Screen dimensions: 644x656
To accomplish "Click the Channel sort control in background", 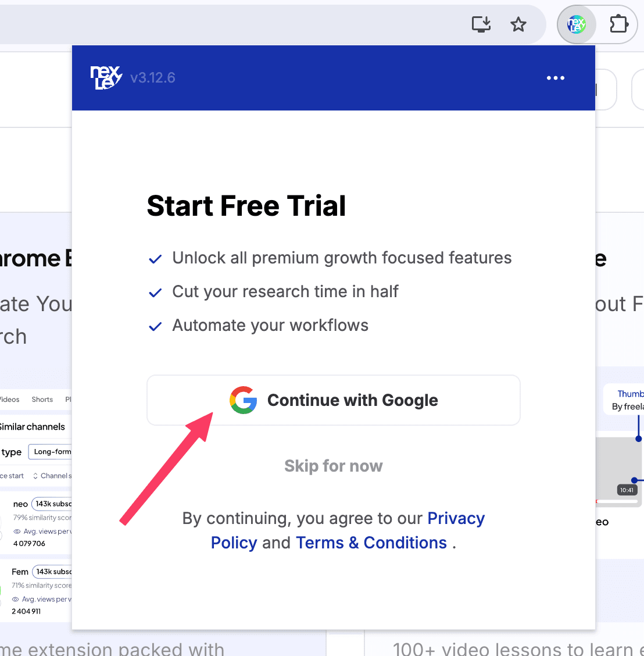I will (52, 476).
